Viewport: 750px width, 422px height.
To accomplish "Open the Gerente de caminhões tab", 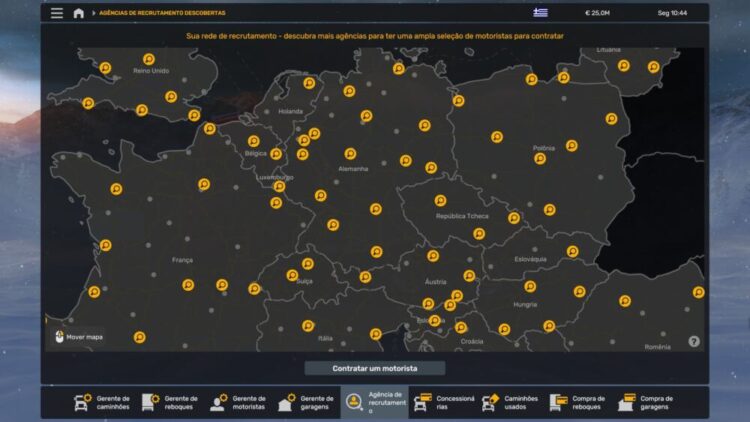I will click(102, 402).
